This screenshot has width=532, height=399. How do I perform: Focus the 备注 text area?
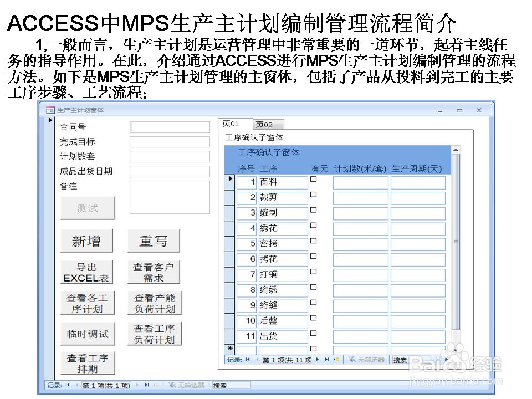point(170,197)
